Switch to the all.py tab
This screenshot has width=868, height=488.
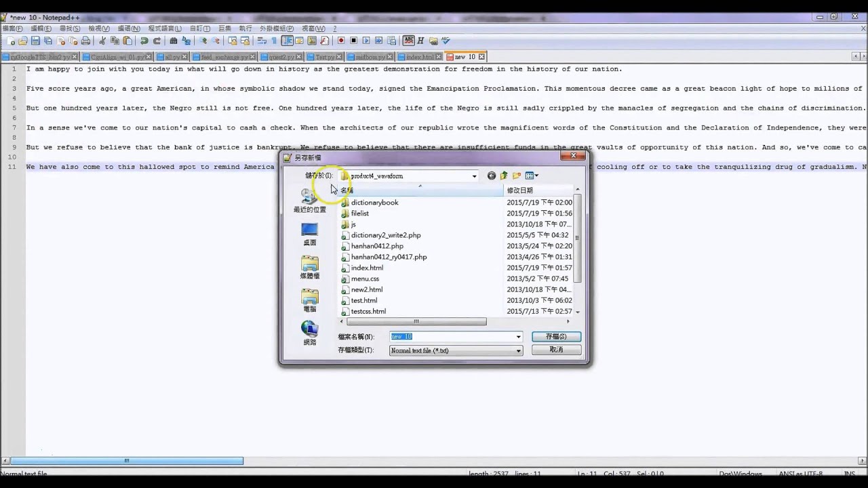click(172, 57)
